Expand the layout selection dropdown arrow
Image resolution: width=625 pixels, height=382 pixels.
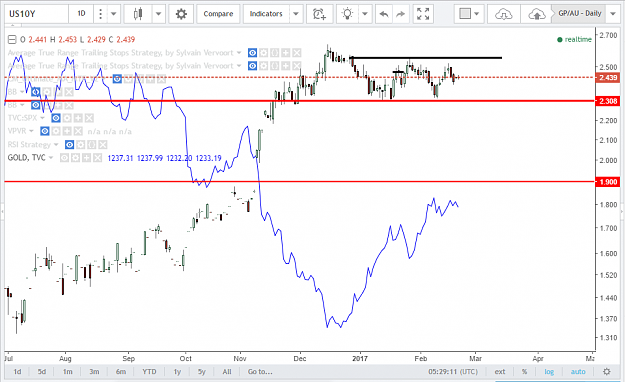(477, 14)
